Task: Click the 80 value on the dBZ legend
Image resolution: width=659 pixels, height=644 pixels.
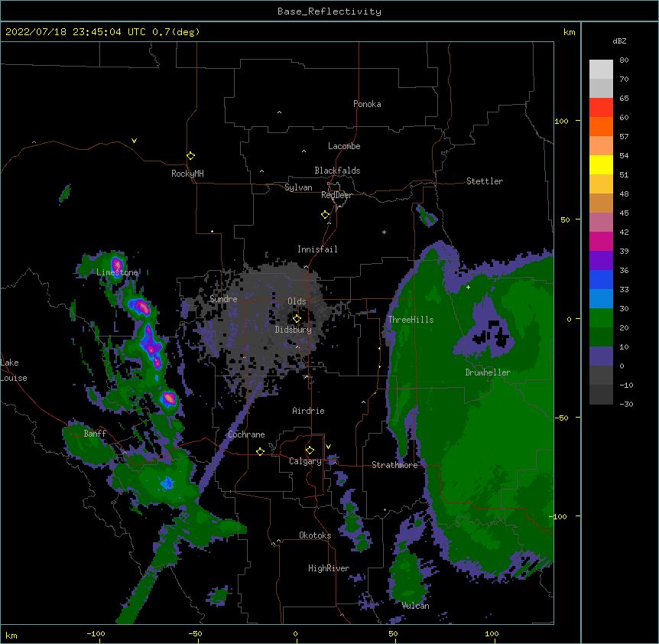Action: 624,60
